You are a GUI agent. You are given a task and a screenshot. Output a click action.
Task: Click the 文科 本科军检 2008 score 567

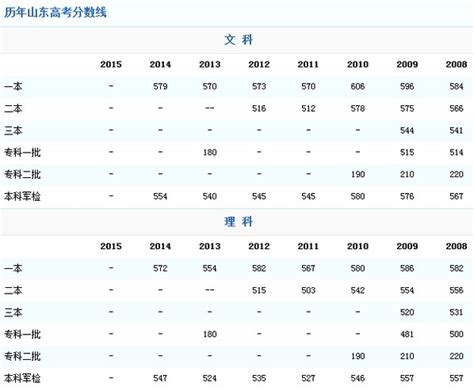click(456, 196)
